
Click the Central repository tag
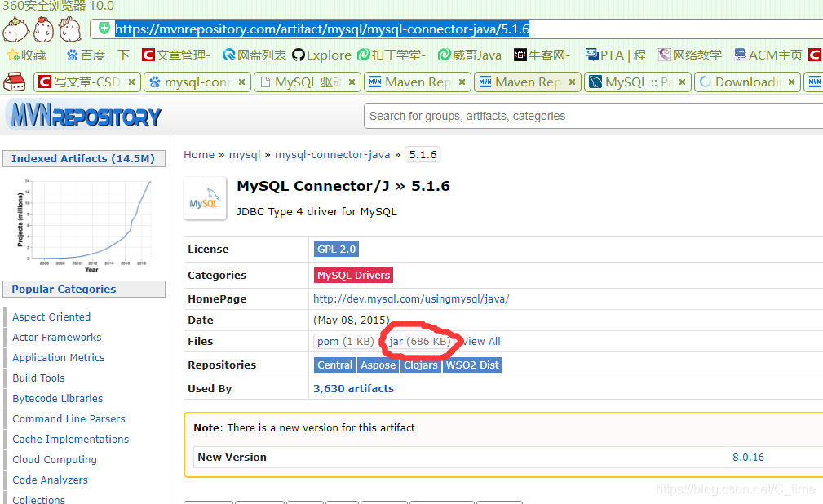coord(334,365)
